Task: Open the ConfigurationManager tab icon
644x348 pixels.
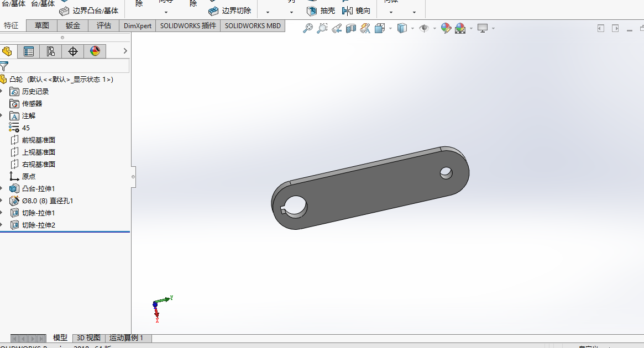Action: click(x=51, y=51)
